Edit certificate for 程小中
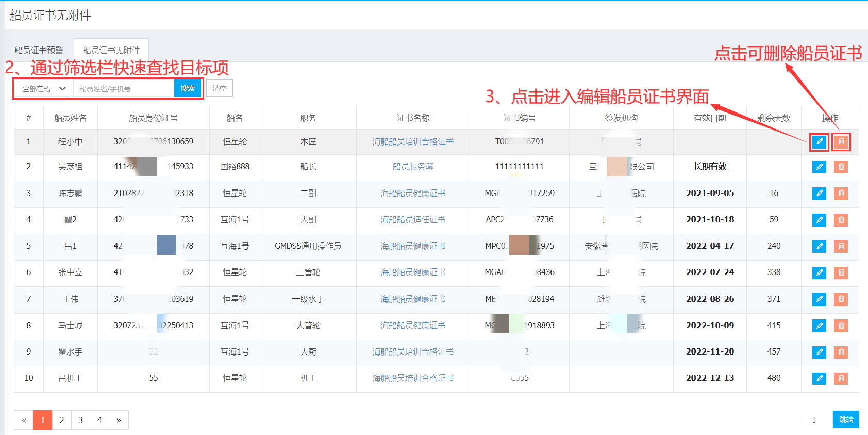The height and width of the screenshot is (435, 868). [x=819, y=141]
